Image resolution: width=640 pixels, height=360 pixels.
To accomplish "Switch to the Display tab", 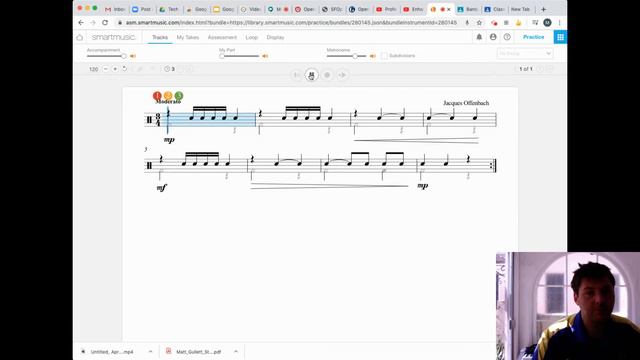I will tap(275, 37).
